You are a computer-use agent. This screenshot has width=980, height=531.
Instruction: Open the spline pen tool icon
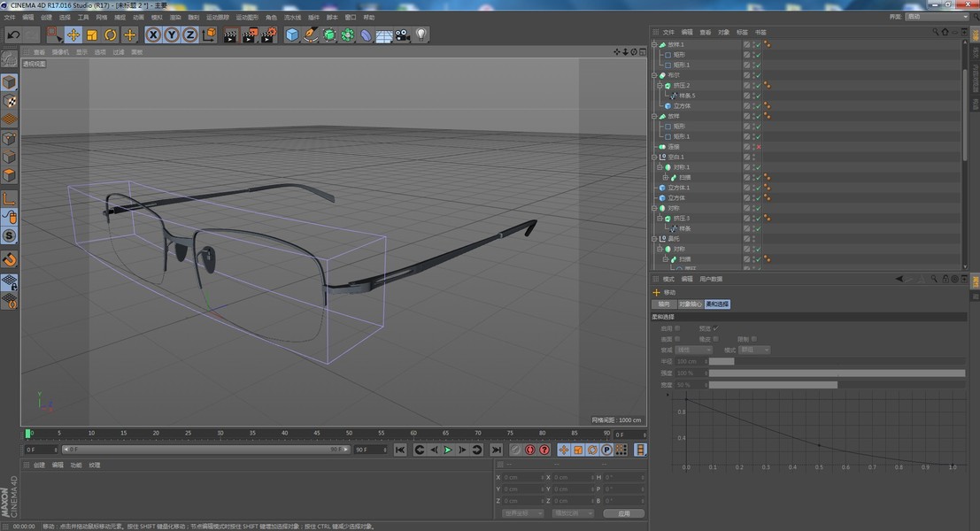tap(311, 35)
